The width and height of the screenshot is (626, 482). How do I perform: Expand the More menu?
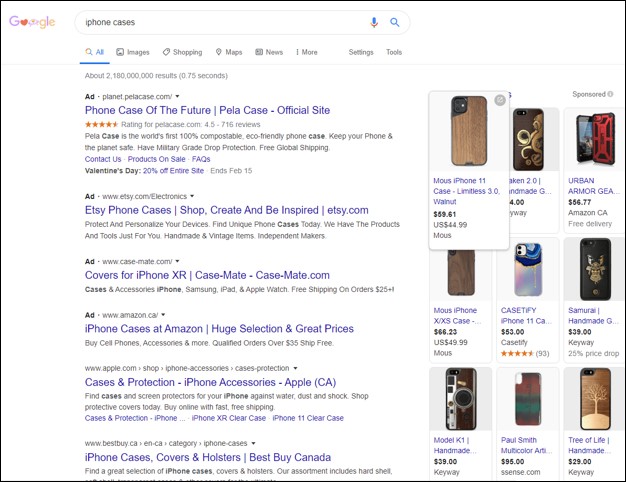tap(307, 52)
